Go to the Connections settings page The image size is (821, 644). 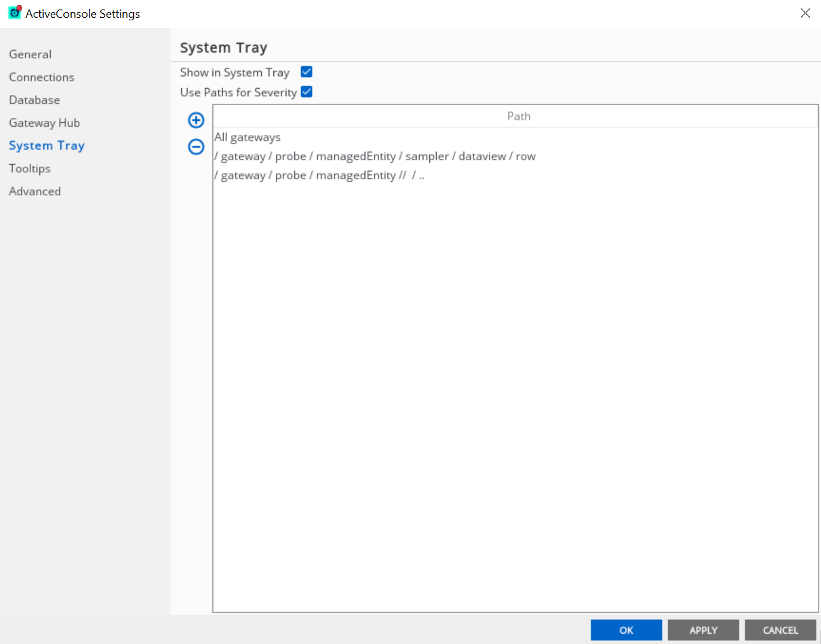point(41,77)
